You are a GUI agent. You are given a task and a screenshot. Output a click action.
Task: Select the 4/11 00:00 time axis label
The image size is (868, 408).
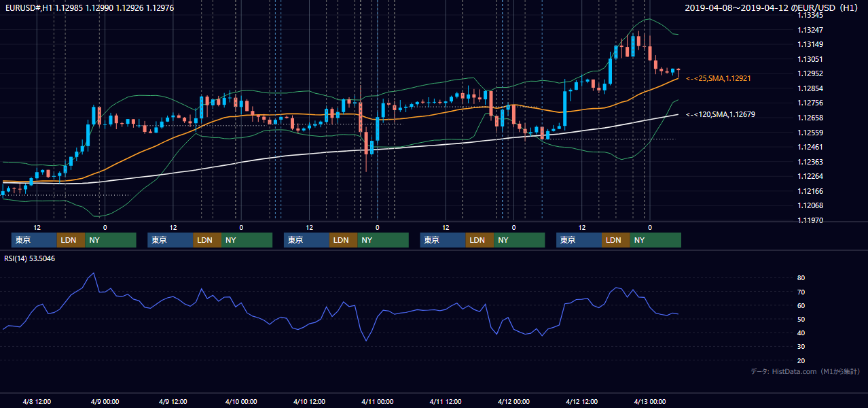tap(377, 401)
